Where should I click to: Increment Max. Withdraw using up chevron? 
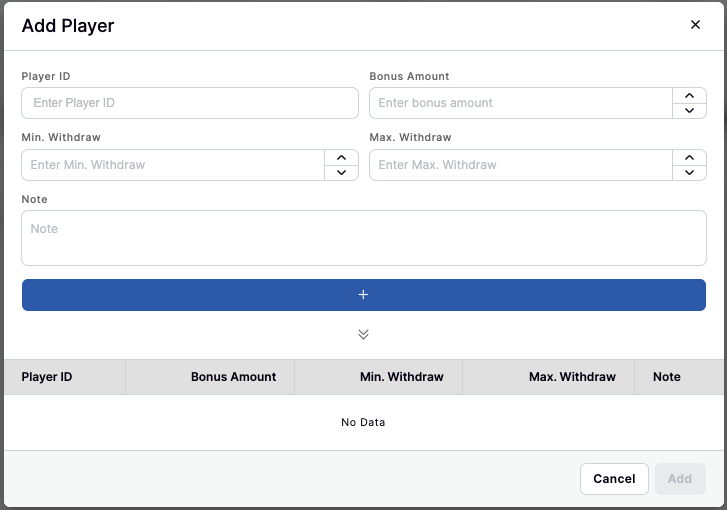pos(689,158)
